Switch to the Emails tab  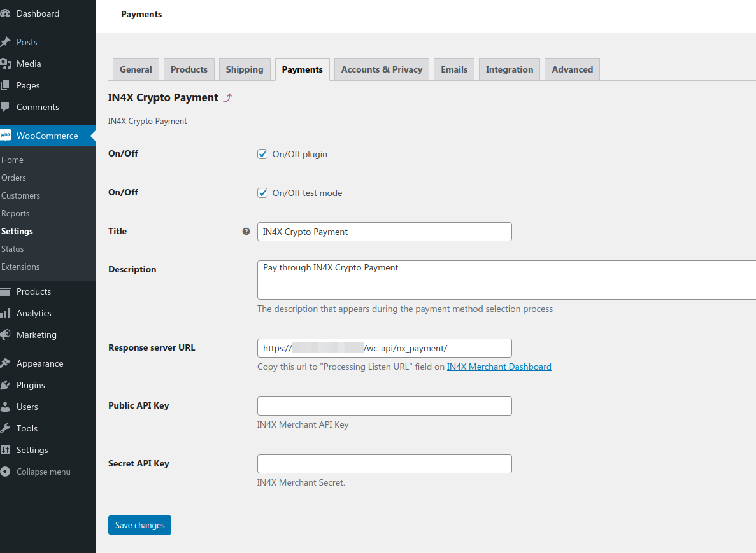coord(454,69)
